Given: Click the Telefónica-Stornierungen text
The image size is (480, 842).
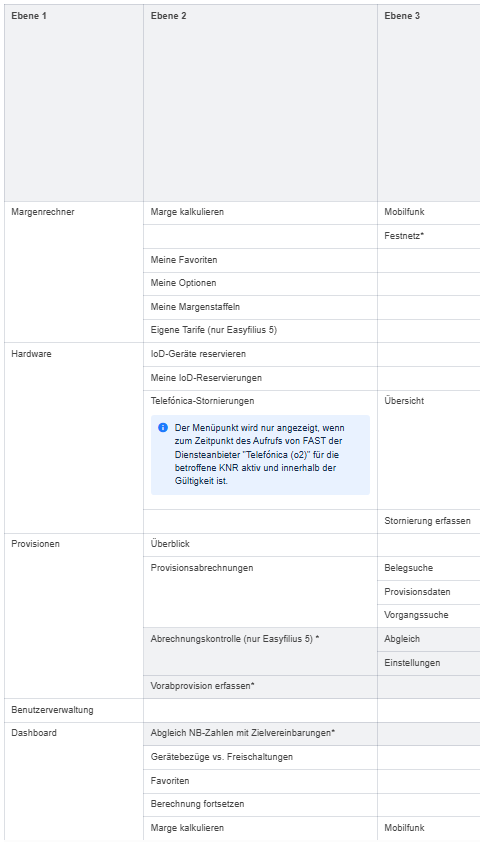Looking at the screenshot, I should [x=202, y=401].
